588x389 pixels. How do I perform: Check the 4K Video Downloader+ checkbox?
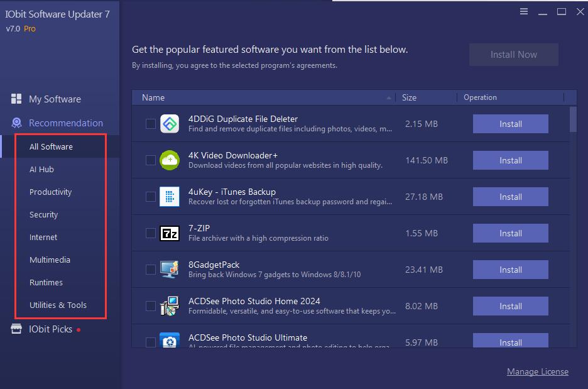coord(150,160)
